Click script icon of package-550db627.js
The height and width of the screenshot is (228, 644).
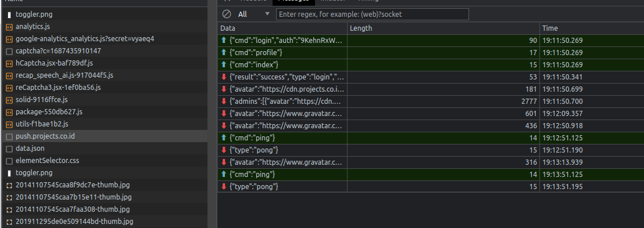point(9,112)
